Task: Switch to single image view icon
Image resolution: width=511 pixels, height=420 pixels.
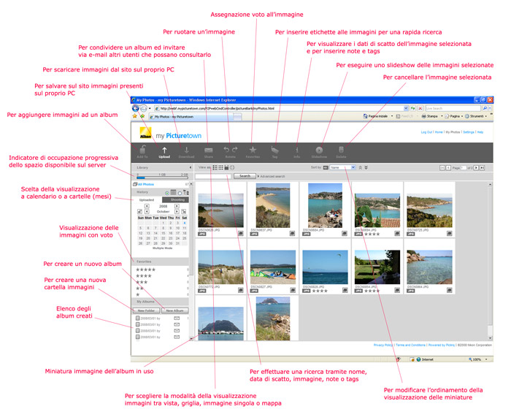Action: click(226, 167)
